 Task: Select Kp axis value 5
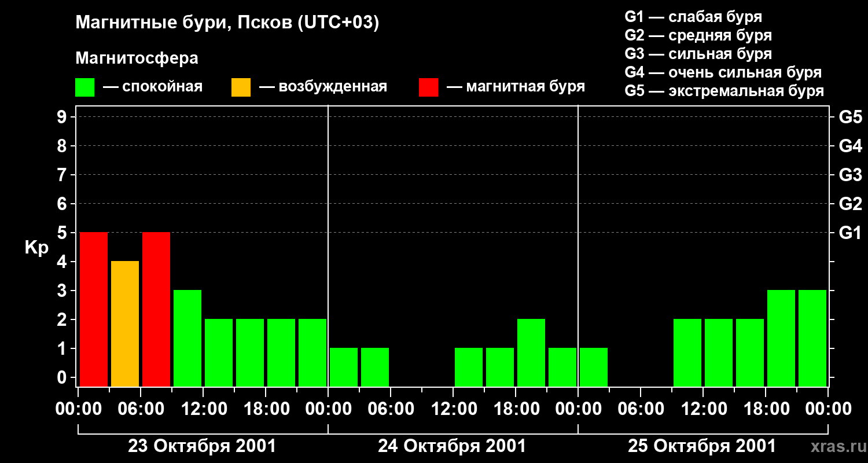point(62,233)
